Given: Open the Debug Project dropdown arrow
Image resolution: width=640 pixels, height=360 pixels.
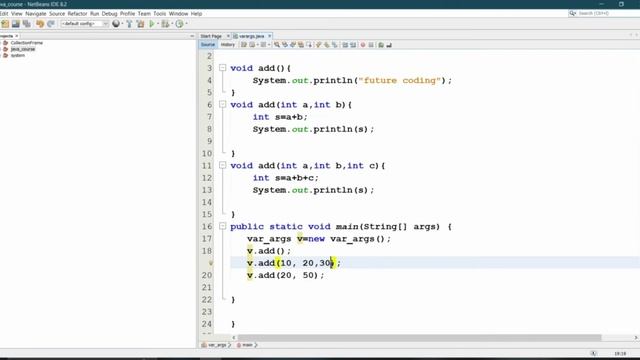Looking at the screenshot, I should point(172,24).
